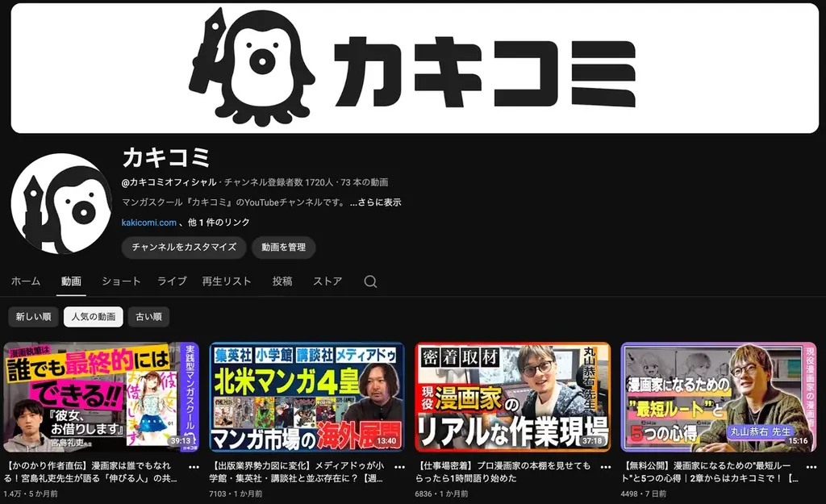The width and height of the screenshot is (826, 504).
Task: Open the 北米マンガ4皇 video thumbnail
Action: 307,397
